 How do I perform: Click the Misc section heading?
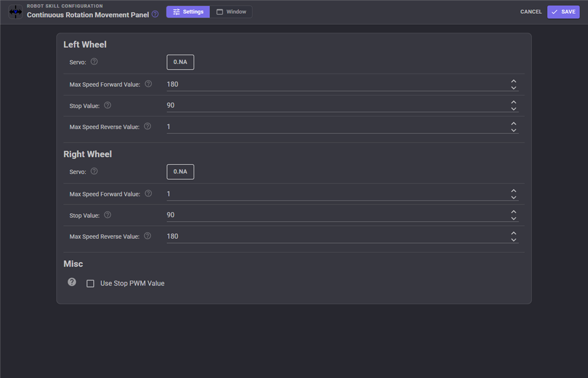point(73,264)
